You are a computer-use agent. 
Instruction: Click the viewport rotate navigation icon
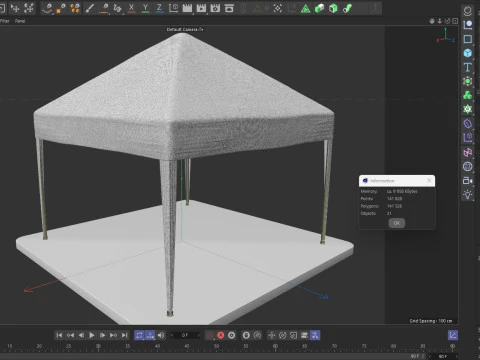[447, 21]
